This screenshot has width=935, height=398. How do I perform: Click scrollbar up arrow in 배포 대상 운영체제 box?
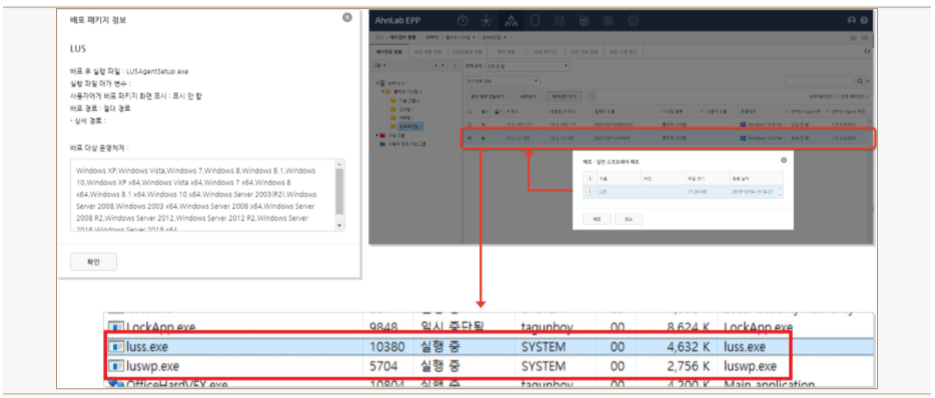tap(339, 164)
